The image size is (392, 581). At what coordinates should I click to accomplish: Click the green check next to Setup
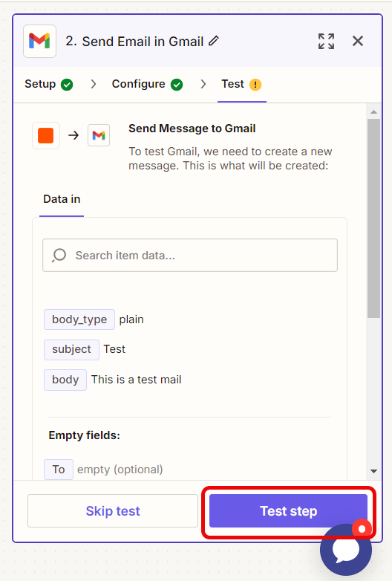[67, 85]
